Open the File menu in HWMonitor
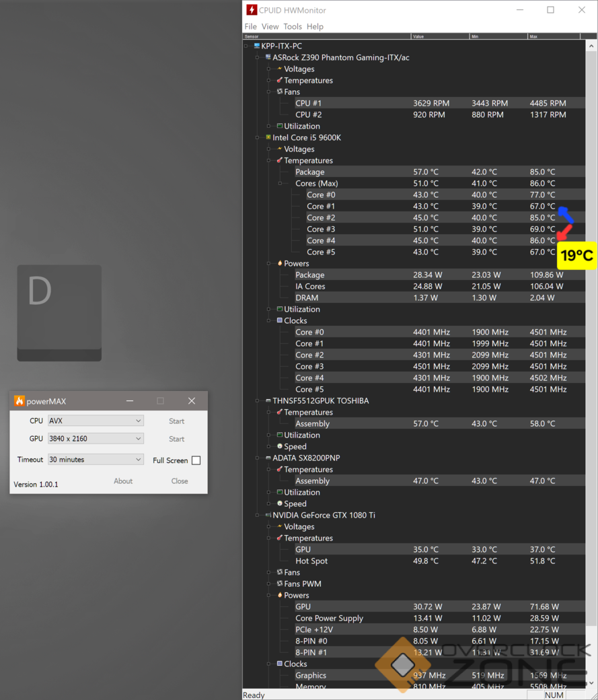The width and height of the screenshot is (598, 700). [250, 26]
